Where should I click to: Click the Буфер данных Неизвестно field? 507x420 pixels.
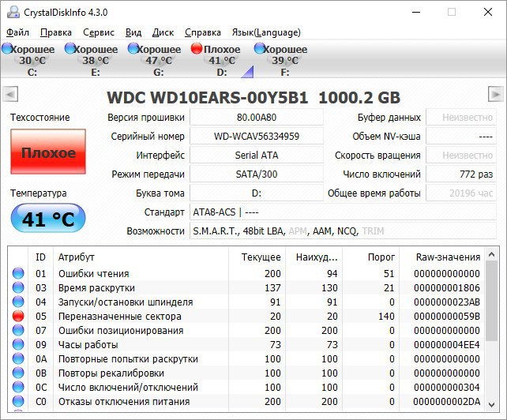[461, 117]
